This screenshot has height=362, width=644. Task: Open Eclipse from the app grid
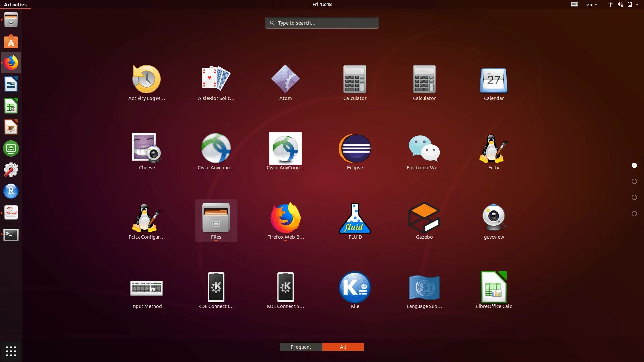click(x=355, y=149)
